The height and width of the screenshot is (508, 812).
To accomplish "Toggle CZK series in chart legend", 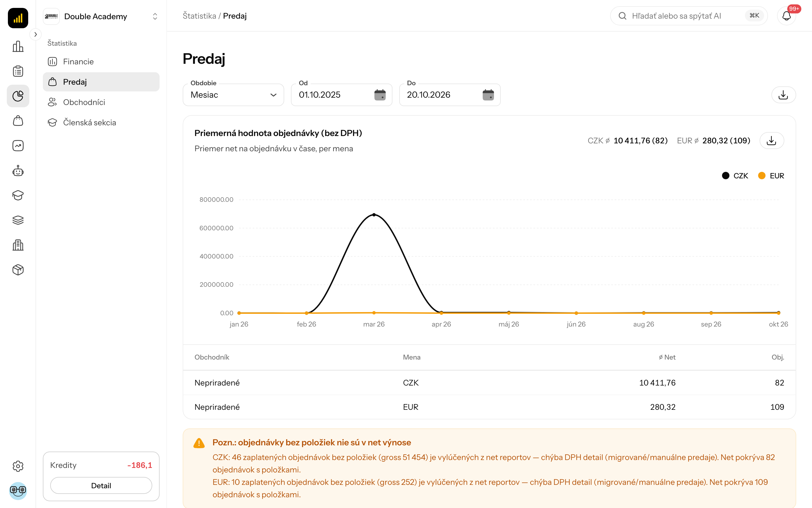I will pyautogui.click(x=735, y=176).
